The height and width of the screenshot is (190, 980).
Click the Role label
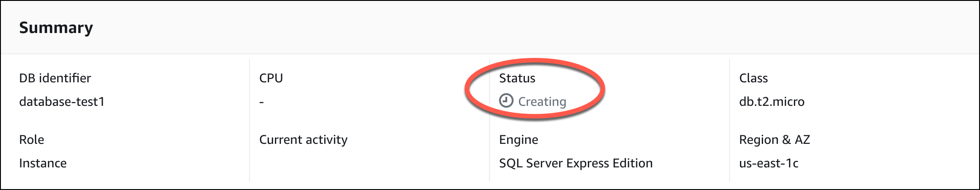coord(32,140)
